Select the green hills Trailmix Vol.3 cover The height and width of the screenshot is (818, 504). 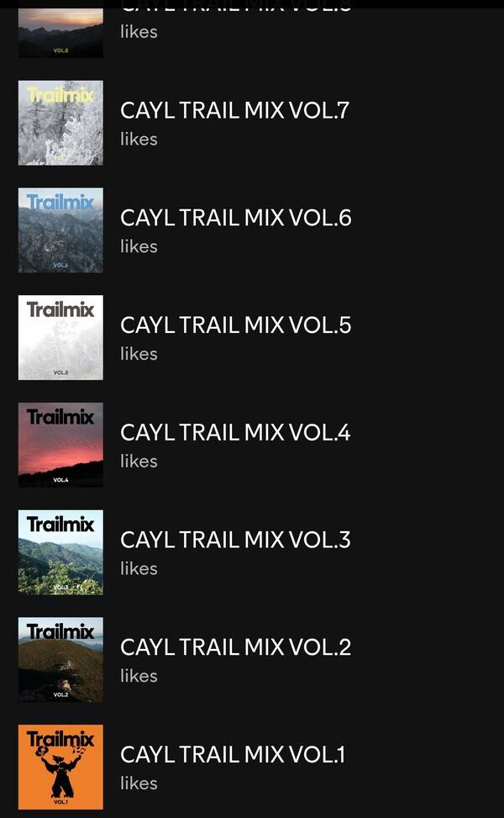tap(60, 552)
